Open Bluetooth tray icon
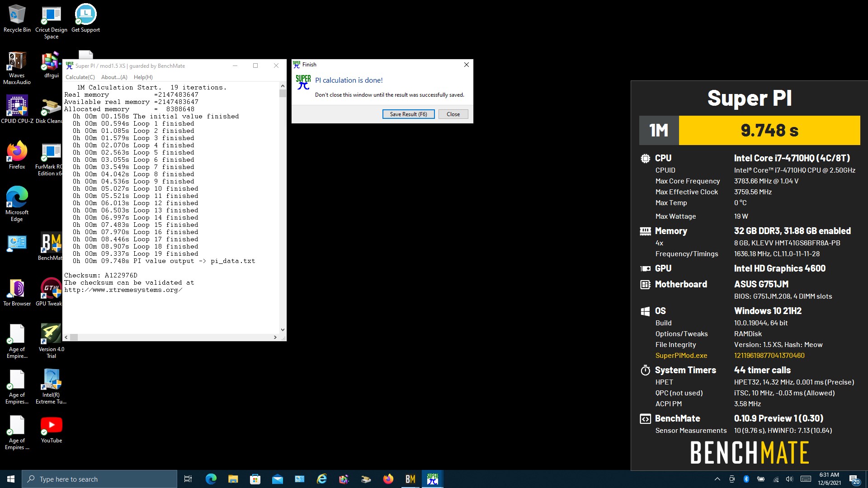 746,479
